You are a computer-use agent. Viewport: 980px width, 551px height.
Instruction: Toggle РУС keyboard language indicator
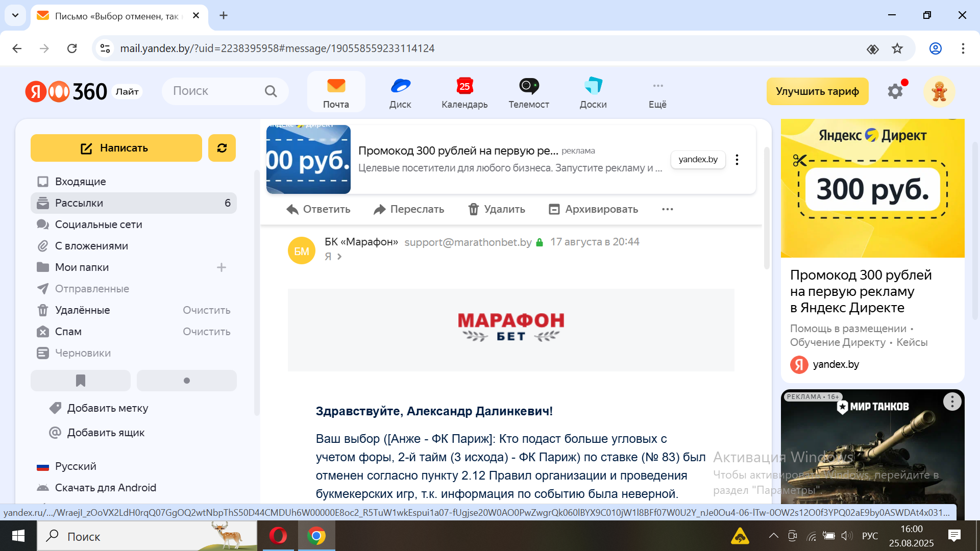tap(870, 536)
